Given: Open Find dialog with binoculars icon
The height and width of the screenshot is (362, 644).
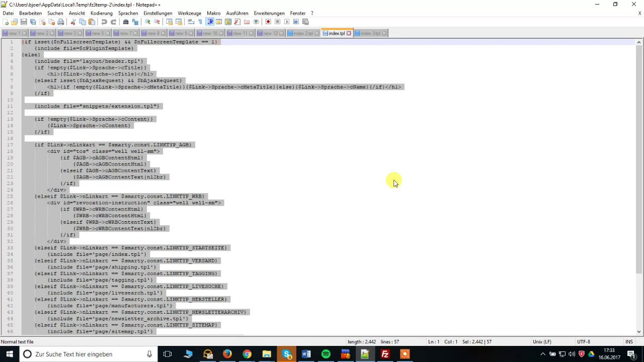Looking at the screenshot, I should pos(126,22).
